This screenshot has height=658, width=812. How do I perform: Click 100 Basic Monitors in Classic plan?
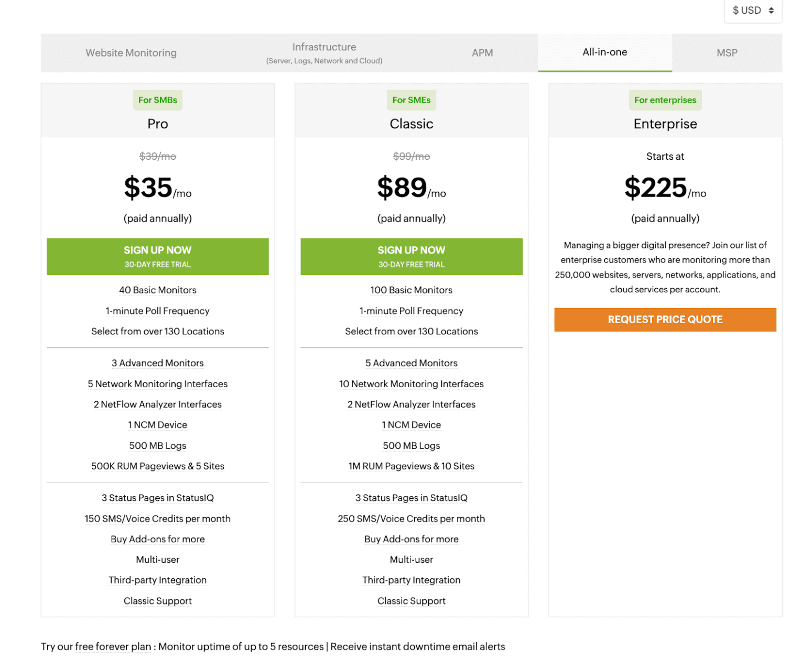click(x=412, y=290)
